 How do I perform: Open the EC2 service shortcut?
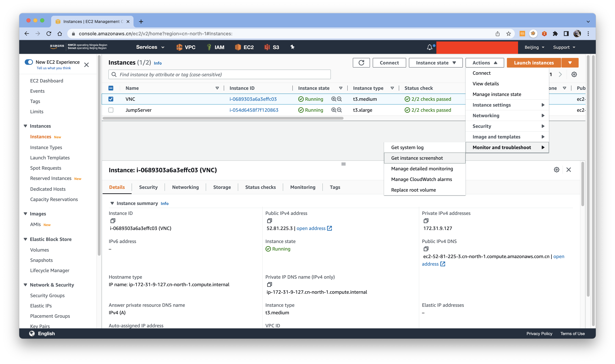point(244,47)
